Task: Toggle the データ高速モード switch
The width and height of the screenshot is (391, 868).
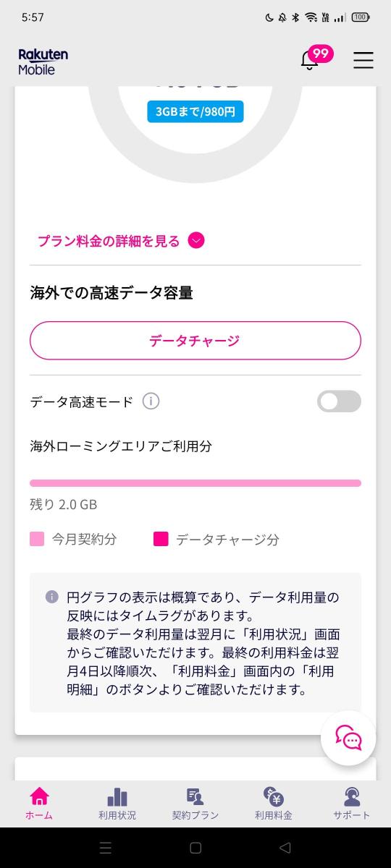Action: [339, 401]
